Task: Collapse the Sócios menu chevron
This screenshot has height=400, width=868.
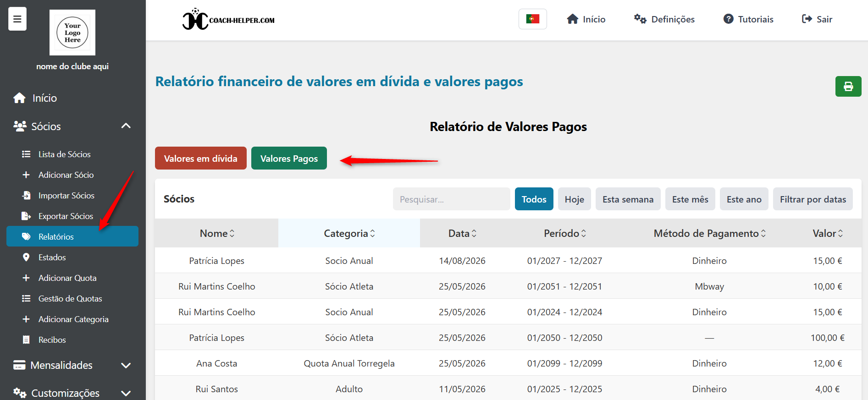Action: point(126,126)
